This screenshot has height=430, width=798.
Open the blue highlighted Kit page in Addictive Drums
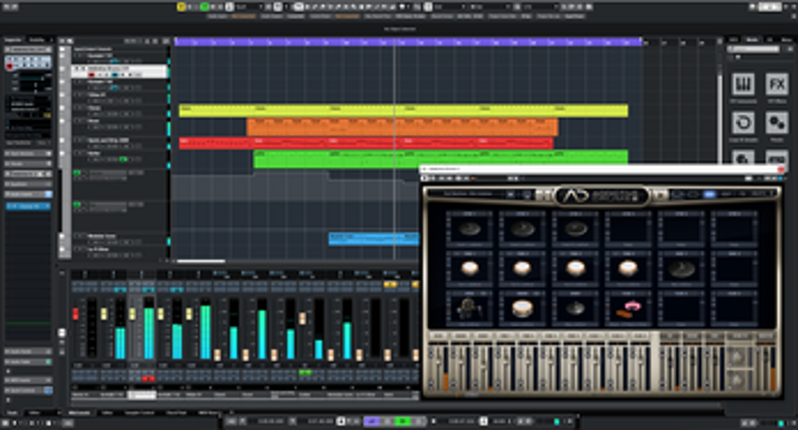[x=709, y=194]
